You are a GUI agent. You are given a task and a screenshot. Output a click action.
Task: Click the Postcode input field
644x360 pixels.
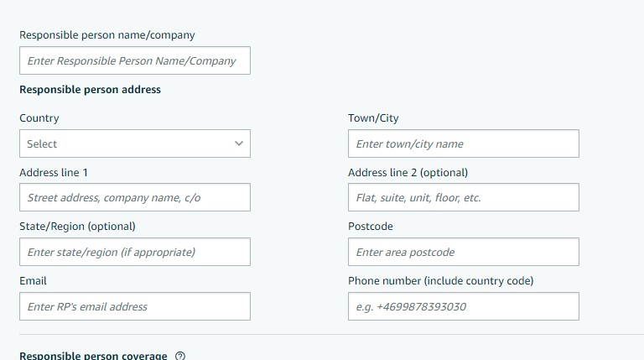(463, 252)
